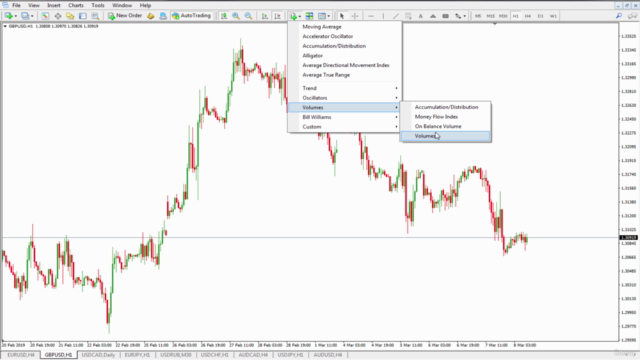Open the New Chart toolbar icon
Image resolution: width=640 pixels, height=360 pixels.
[8, 16]
